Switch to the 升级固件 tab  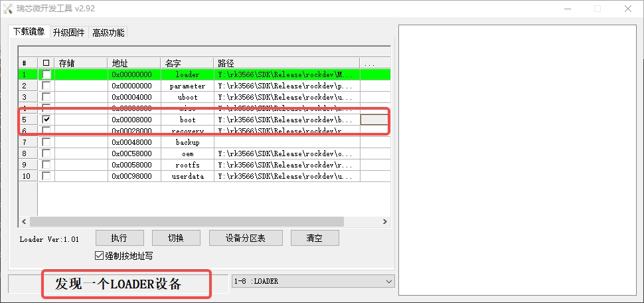point(69,33)
